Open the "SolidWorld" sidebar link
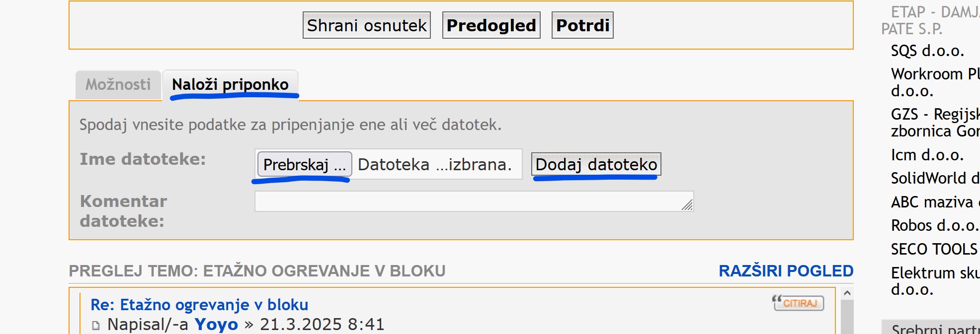 [934, 178]
